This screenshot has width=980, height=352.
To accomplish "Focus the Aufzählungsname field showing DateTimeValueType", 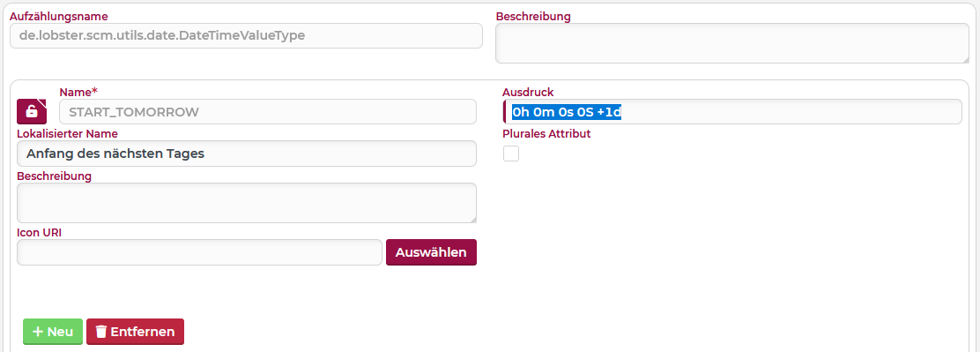I will click(x=246, y=35).
